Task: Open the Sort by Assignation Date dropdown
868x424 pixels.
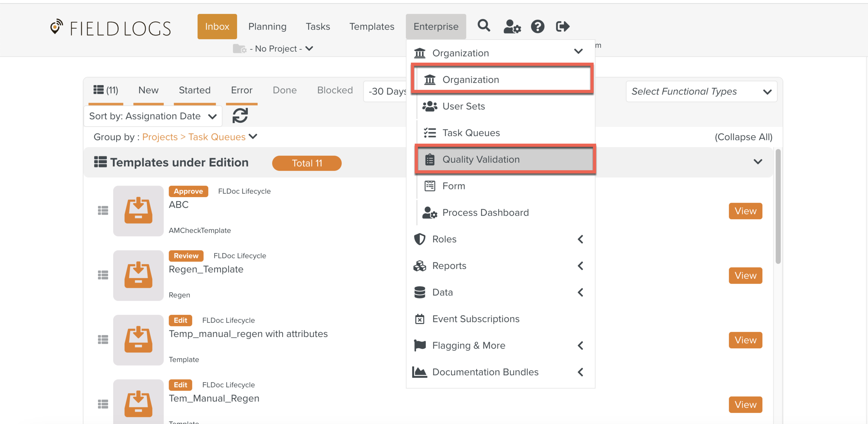Action: [x=153, y=116]
